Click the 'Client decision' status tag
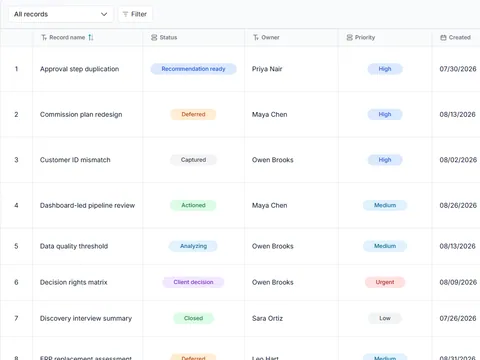 point(193,282)
